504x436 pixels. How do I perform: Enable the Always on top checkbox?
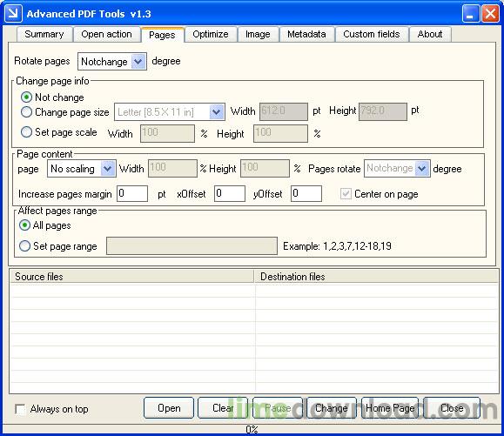coord(20,409)
